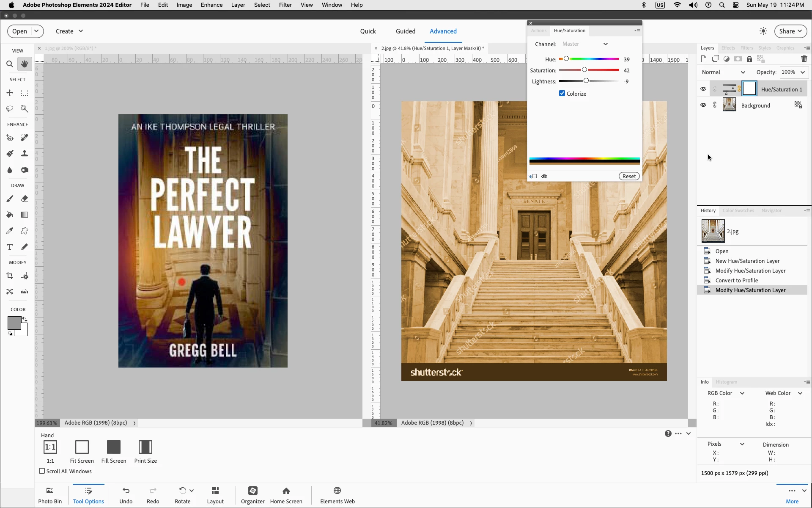
Task: Click the Fit Screen button
Action: pos(82,452)
